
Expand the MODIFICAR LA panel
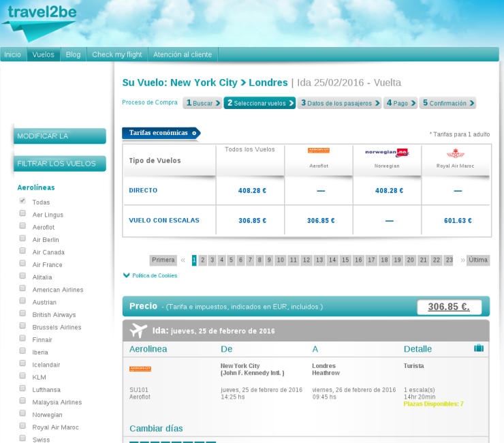[60, 136]
